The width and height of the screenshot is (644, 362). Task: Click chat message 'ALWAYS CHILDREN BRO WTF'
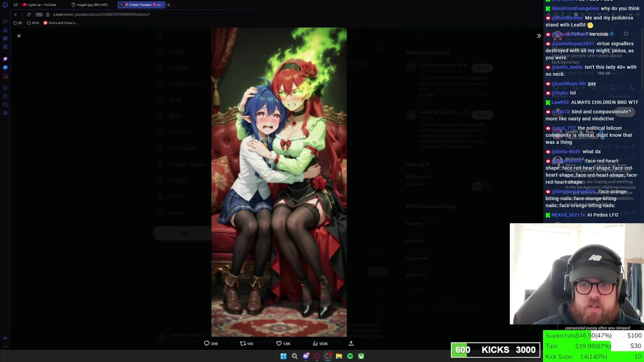coord(605,102)
